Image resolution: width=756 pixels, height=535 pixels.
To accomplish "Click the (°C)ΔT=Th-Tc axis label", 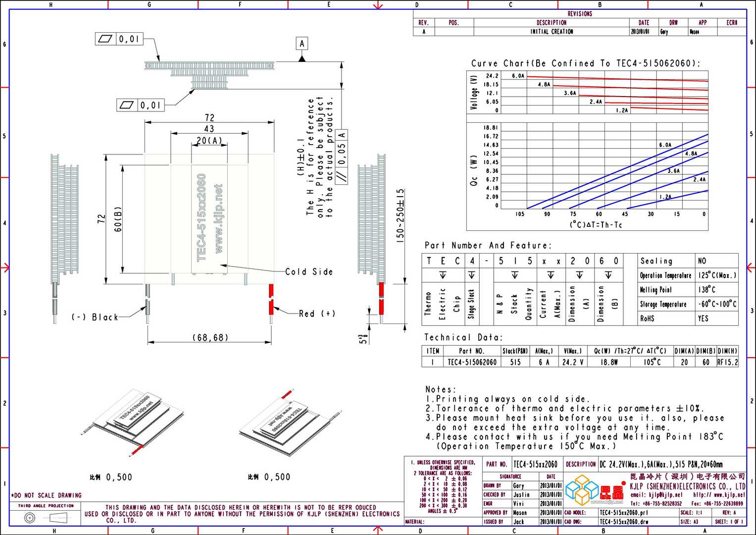I will click(x=596, y=225).
